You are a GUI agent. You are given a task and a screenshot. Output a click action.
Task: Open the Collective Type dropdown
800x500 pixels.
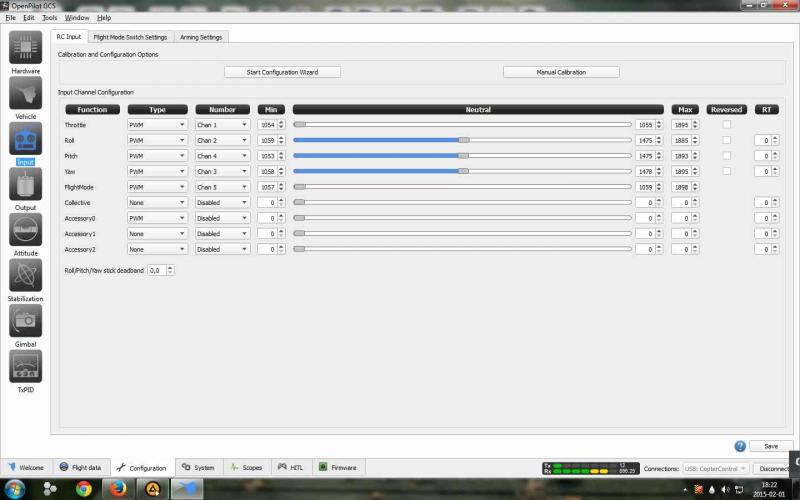(x=157, y=202)
